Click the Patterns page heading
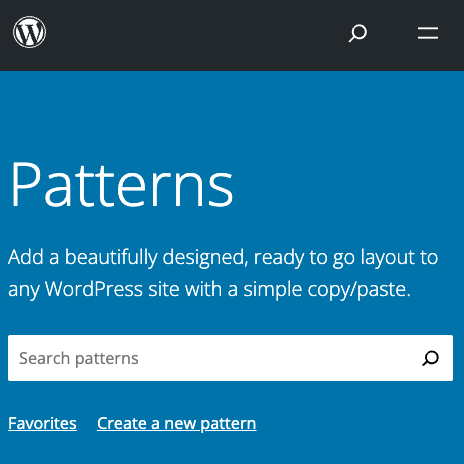Image resolution: width=464 pixels, height=464 pixels. pos(122,184)
